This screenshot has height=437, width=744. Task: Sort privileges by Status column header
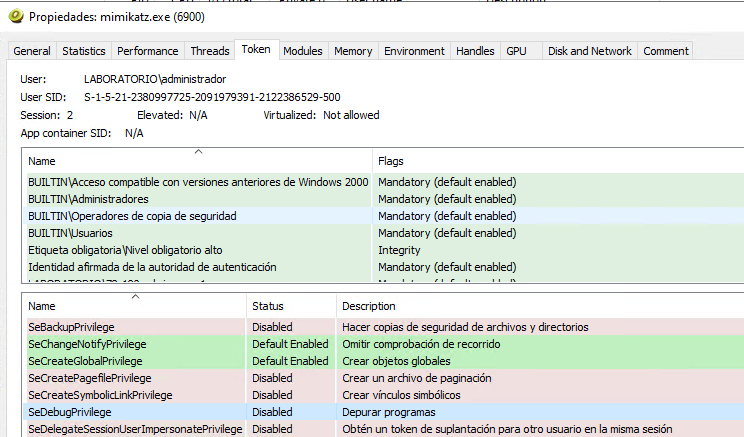click(290, 306)
